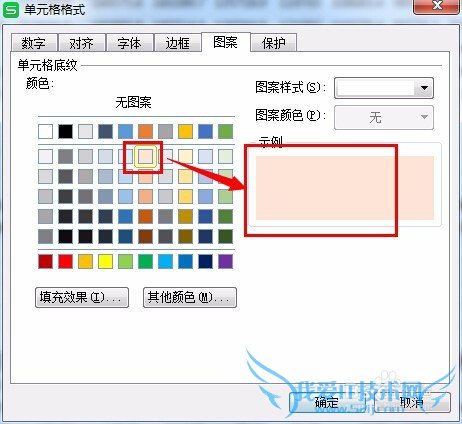Cancel with the 取消 button
The width and height of the screenshot is (462, 424).
(x=412, y=402)
